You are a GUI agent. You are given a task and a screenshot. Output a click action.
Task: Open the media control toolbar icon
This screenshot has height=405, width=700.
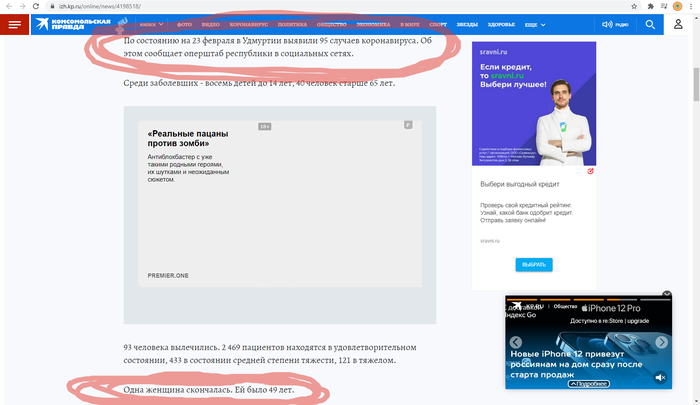pyautogui.click(x=664, y=6)
